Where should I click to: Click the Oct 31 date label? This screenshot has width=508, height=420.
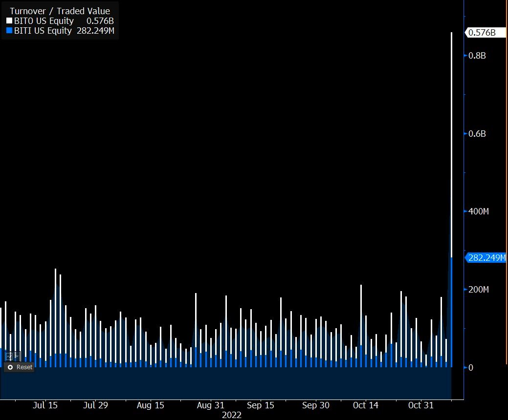(421, 405)
